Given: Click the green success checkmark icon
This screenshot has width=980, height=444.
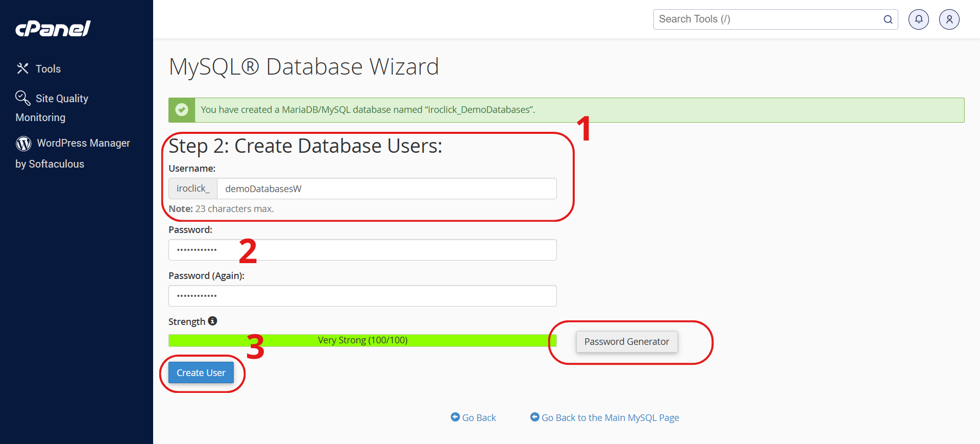Looking at the screenshot, I should pos(182,110).
